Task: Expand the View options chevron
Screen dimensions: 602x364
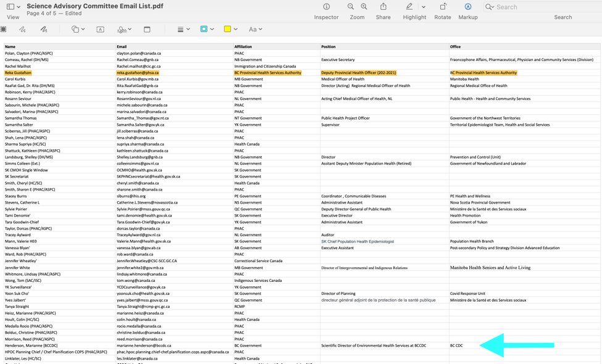Action: tap(19, 7)
